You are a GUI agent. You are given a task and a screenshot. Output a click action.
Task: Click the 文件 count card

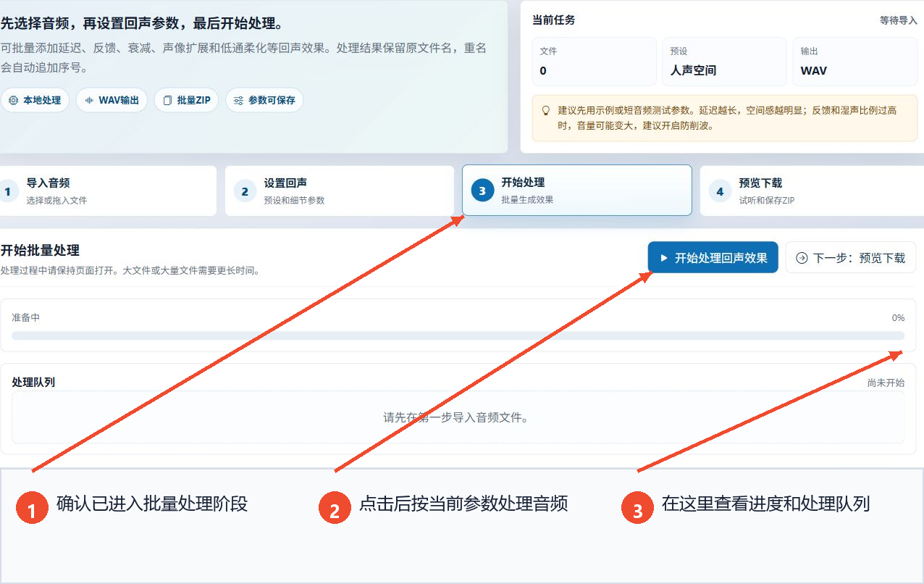tap(594, 62)
